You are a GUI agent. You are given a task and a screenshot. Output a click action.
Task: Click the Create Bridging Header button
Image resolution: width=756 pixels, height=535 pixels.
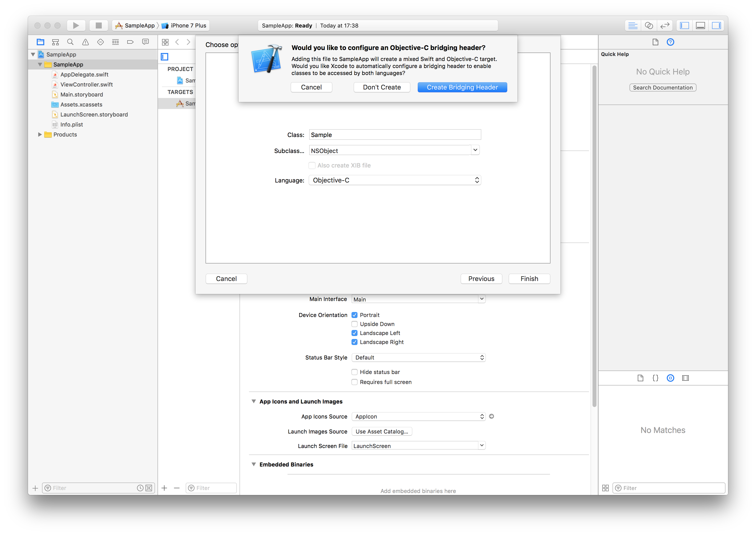(x=462, y=87)
